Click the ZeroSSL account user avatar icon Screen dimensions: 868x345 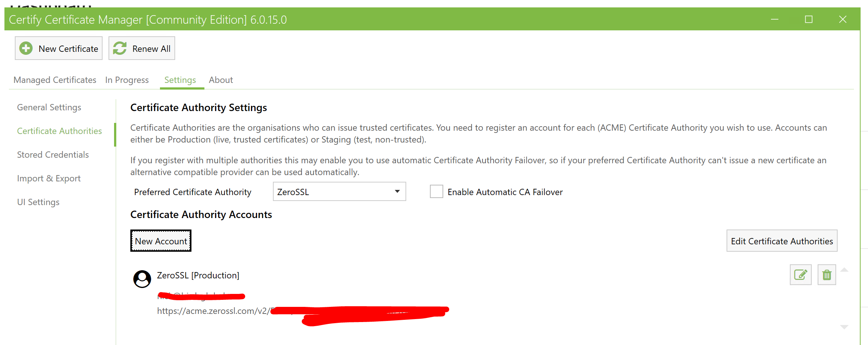click(x=142, y=279)
